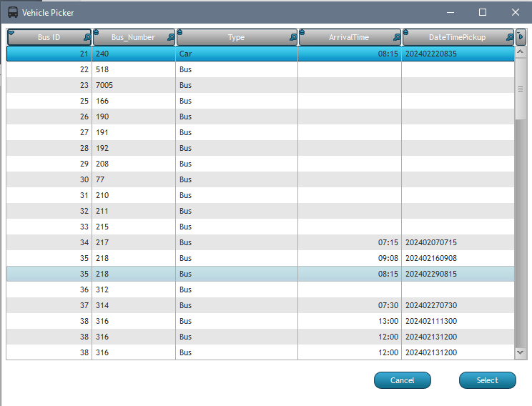Image resolution: width=532 pixels, height=406 pixels.
Task: Open the search icon on Type column
Action: [x=294, y=38]
